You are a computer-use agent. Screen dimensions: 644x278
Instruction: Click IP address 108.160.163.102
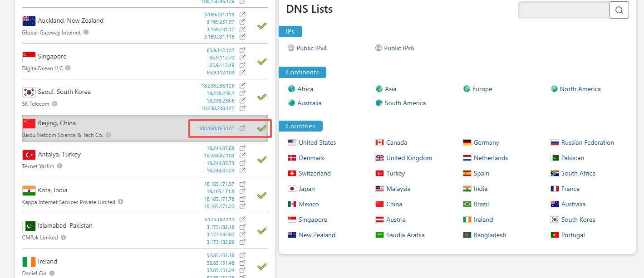(216, 128)
